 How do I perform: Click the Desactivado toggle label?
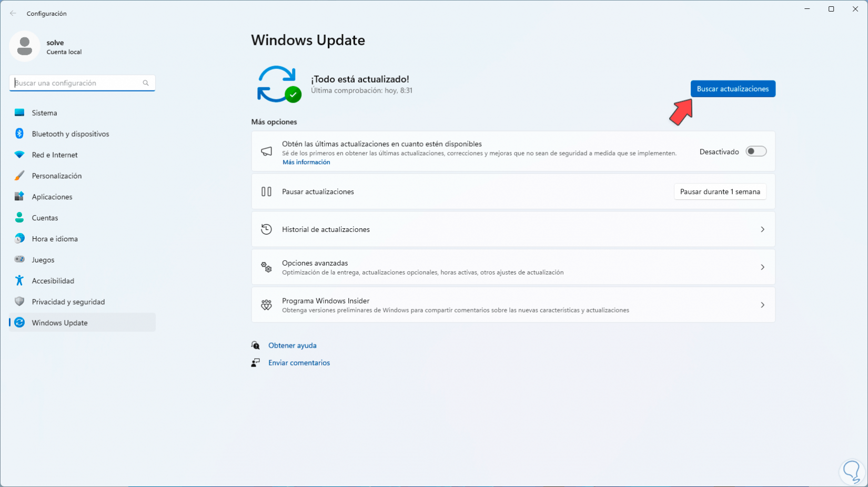[719, 151]
